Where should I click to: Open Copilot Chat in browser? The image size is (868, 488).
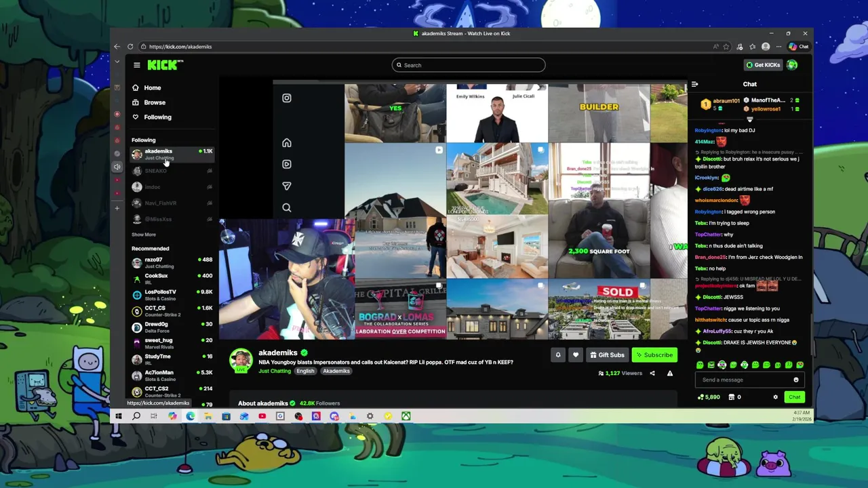coord(799,47)
